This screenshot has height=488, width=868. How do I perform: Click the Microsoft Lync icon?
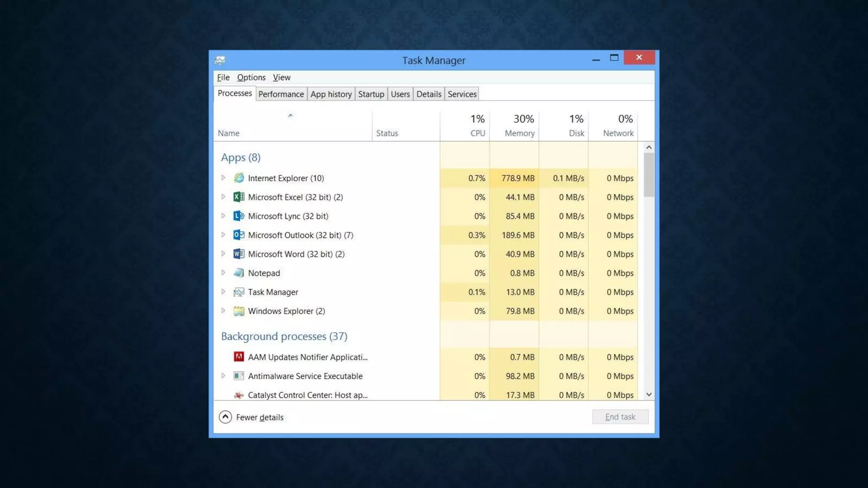coord(239,216)
